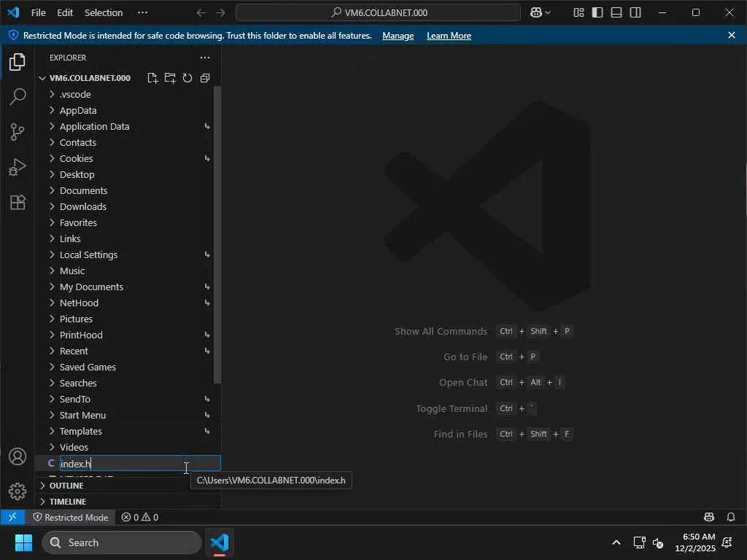Image resolution: width=747 pixels, height=560 pixels.
Task: Click the VS Code taskbar icon
Action: pyautogui.click(x=220, y=542)
